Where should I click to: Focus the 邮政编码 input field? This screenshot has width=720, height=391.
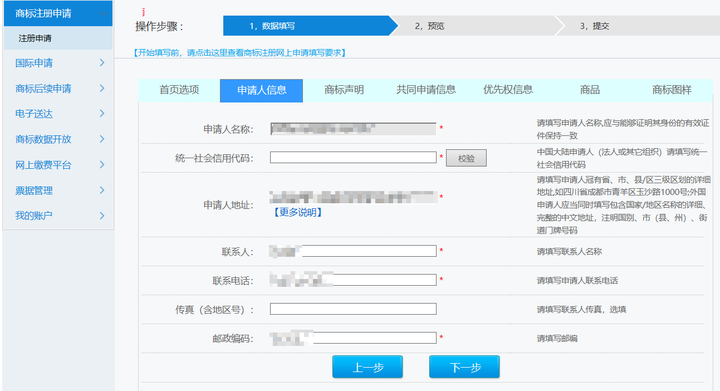coord(353,338)
